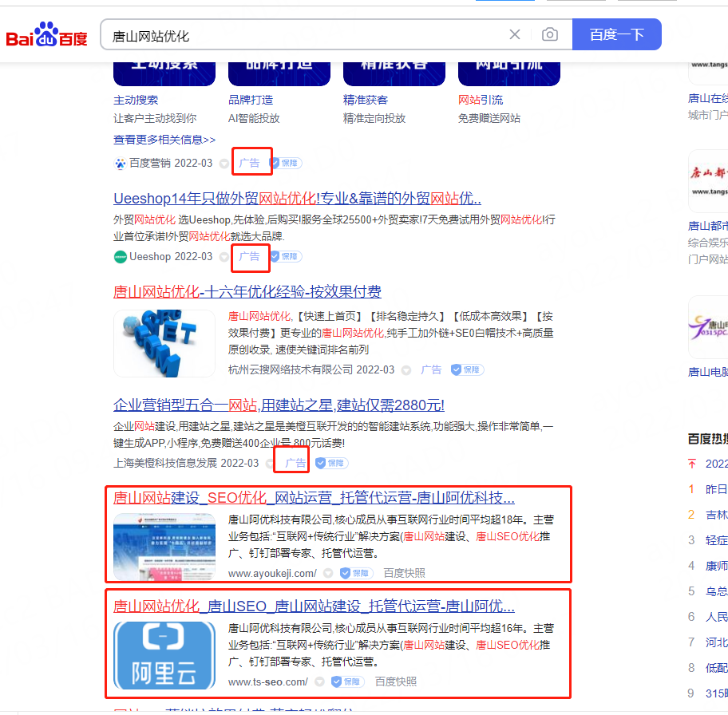Expand dropdown arrow next to www.ayoukeji.com/
Viewport: 728px width, 715px height.
328,574
